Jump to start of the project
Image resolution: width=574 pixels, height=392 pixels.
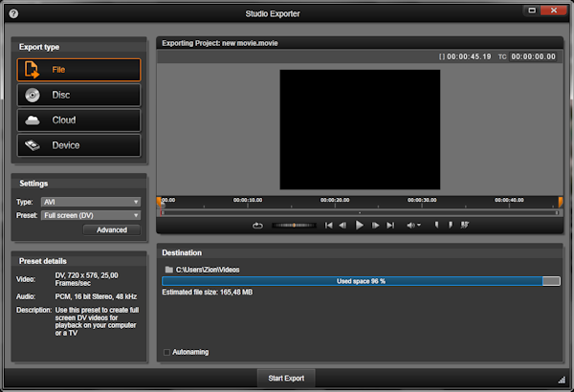(329, 226)
